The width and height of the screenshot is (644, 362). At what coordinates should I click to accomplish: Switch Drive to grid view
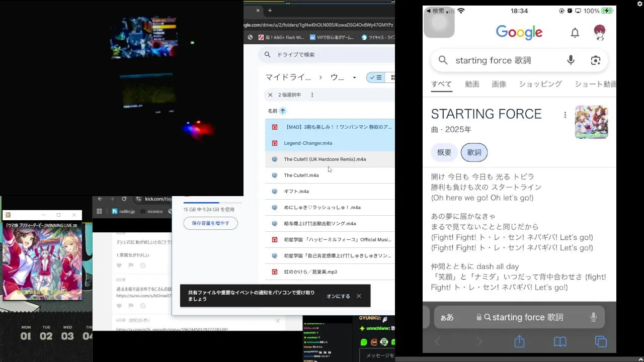pos(391,77)
